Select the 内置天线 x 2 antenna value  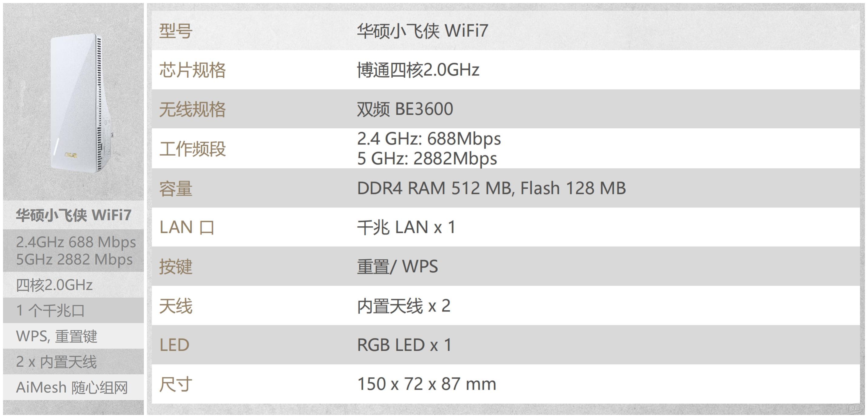[x=403, y=306]
